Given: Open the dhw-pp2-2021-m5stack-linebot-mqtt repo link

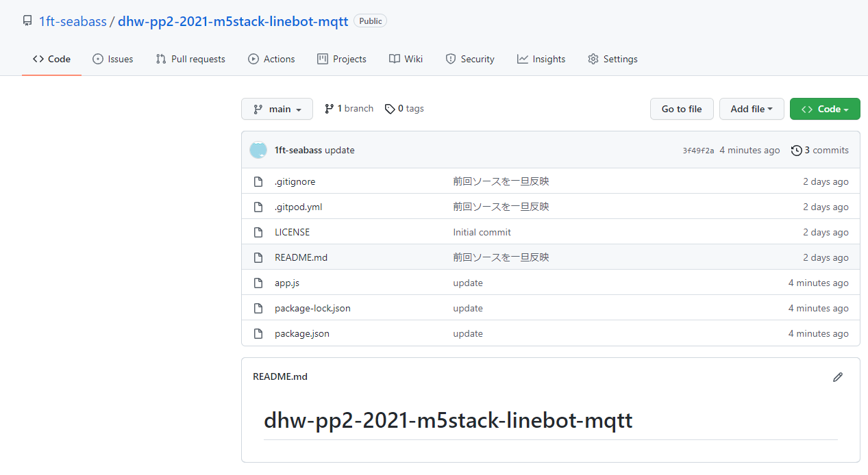Looking at the screenshot, I should (232, 21).
